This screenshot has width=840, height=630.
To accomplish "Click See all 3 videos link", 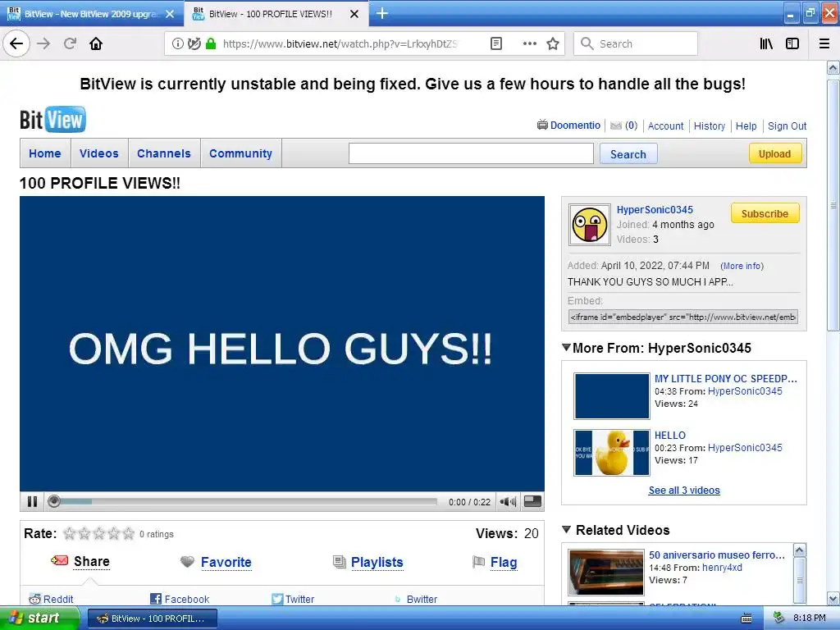I will [684, 491].
